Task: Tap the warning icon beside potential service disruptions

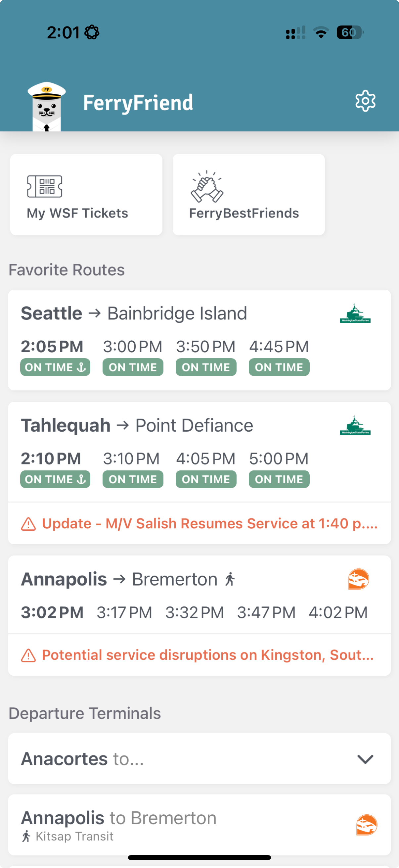Action: click(x=28, y=655)
